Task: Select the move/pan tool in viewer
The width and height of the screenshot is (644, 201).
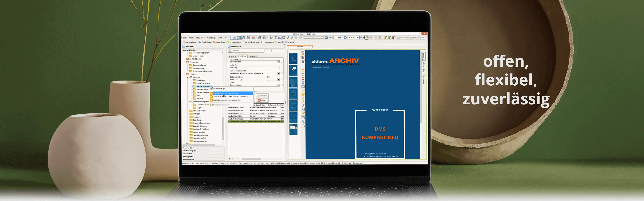Action: [x=303, y=66]
